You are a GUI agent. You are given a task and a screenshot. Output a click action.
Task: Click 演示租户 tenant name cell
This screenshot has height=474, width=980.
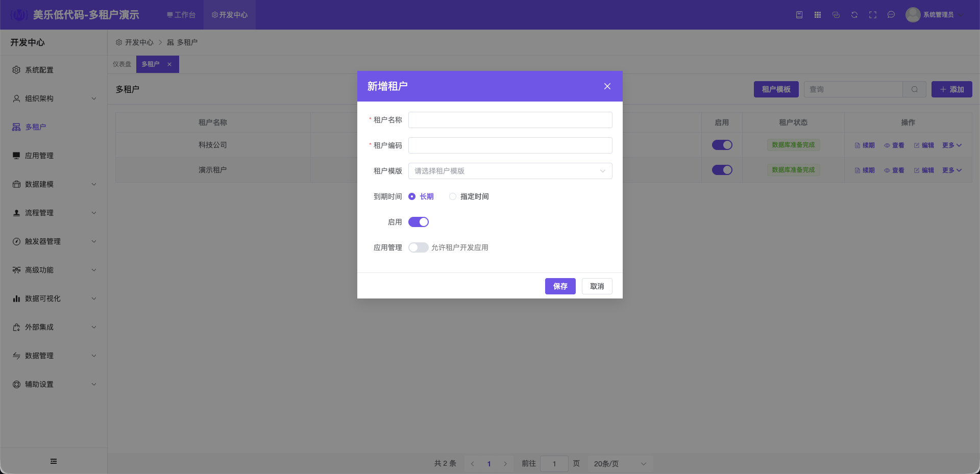pyautogui.click(x=213, y=170)
